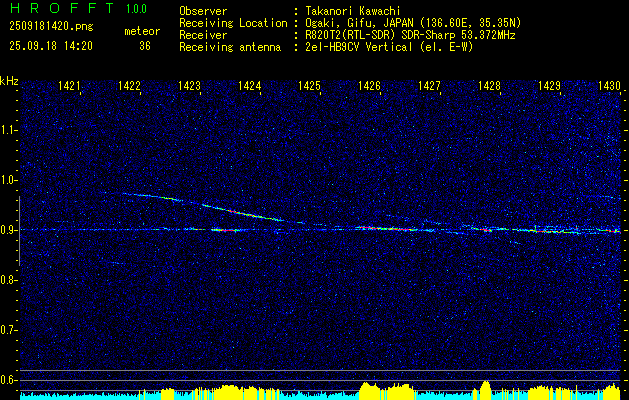Click the kHz axis unit label
Image resolution: width=629 pixels, height=400 pixels.
pyautogui.click(x=9, y=81)
